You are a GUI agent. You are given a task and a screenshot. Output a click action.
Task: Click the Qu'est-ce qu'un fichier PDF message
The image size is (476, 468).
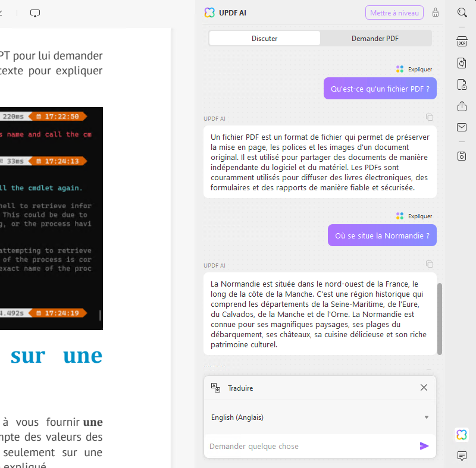380,89
